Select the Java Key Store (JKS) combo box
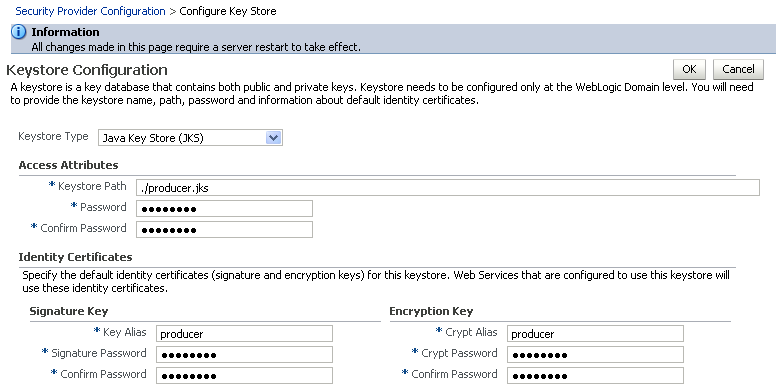The width and height of the screenshot is (782, 392). point(191,138)
